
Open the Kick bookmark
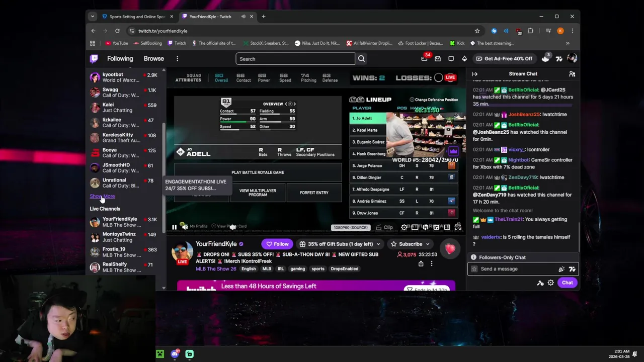(x=457, y=43)
